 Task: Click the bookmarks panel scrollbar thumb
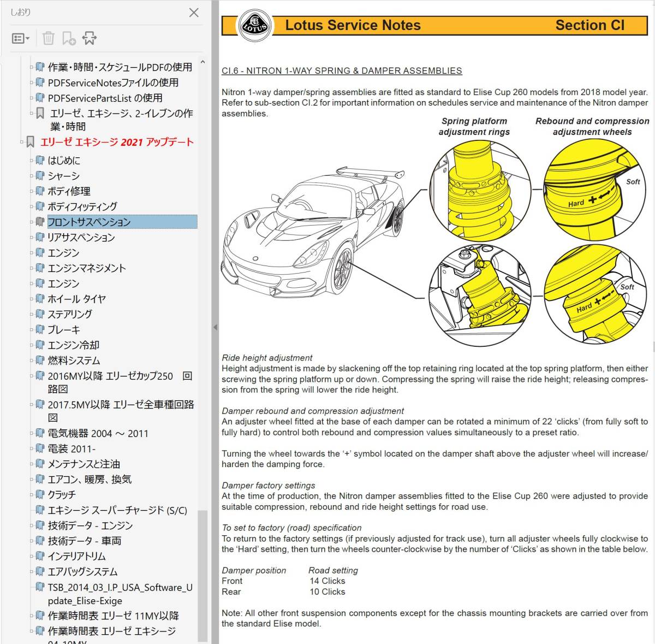[x=203, y=576]
